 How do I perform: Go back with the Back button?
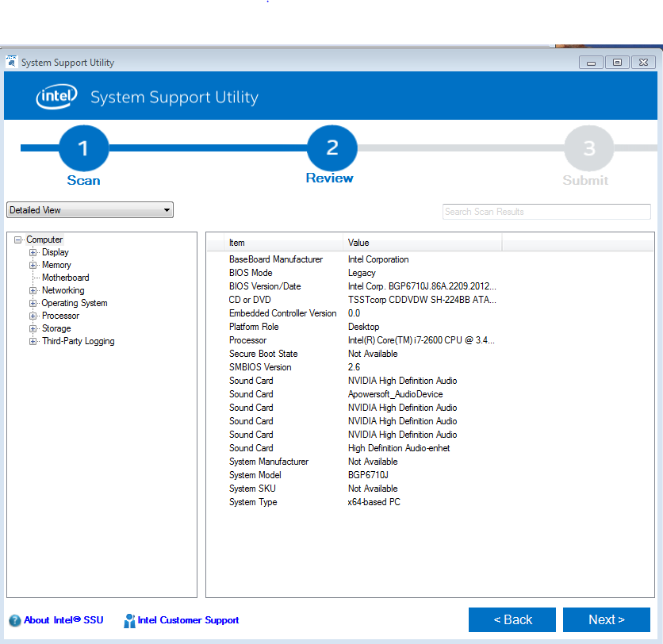tap(512, 619)
